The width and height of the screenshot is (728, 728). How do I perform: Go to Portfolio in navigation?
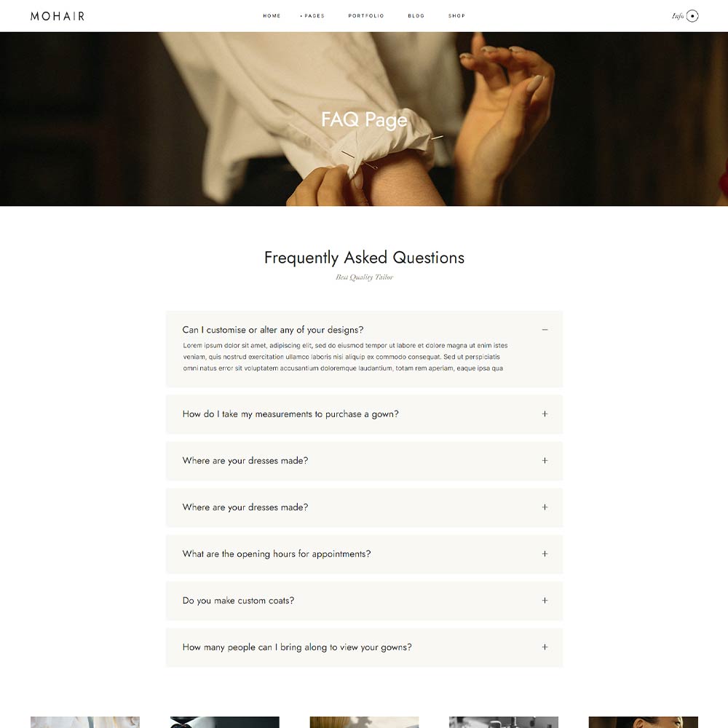[x=366, y=16]
